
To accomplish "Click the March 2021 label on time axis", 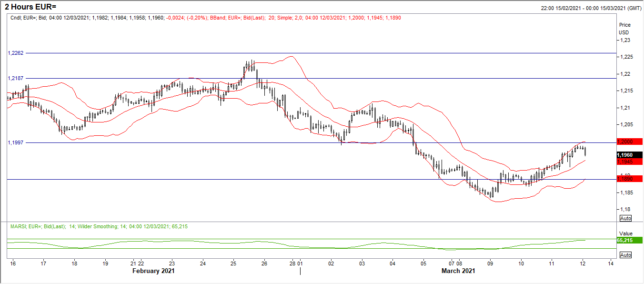I will click(458, 271).
